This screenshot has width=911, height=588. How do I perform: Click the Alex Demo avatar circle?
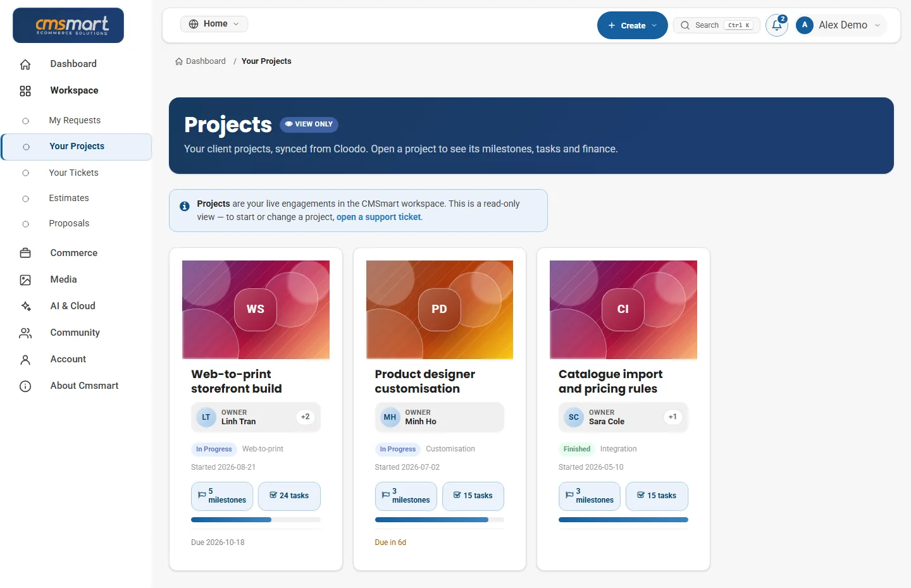pyautogui.click(x=805, y=25)
